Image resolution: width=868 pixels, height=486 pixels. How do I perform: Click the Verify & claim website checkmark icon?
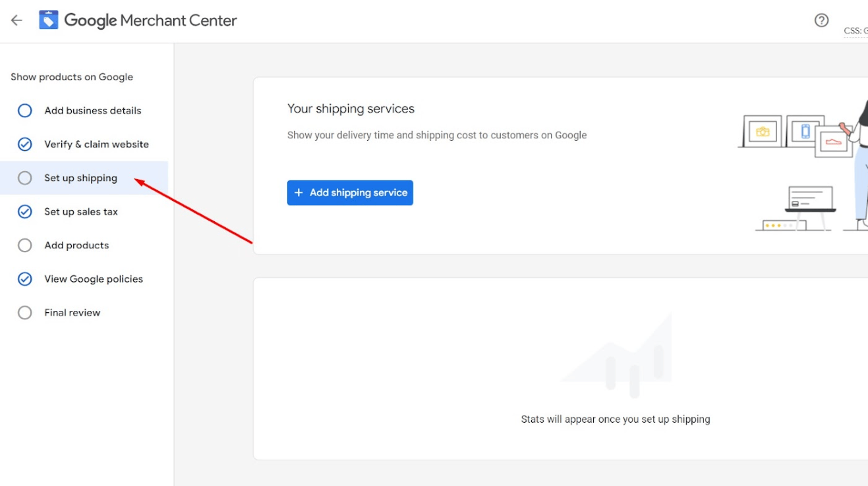24,144
